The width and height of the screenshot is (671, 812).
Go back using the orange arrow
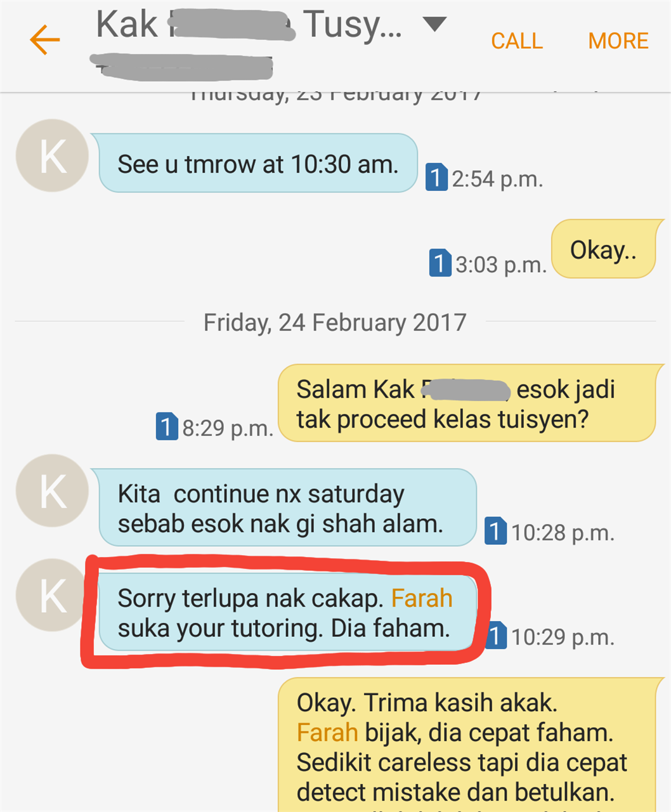(44, 40)
